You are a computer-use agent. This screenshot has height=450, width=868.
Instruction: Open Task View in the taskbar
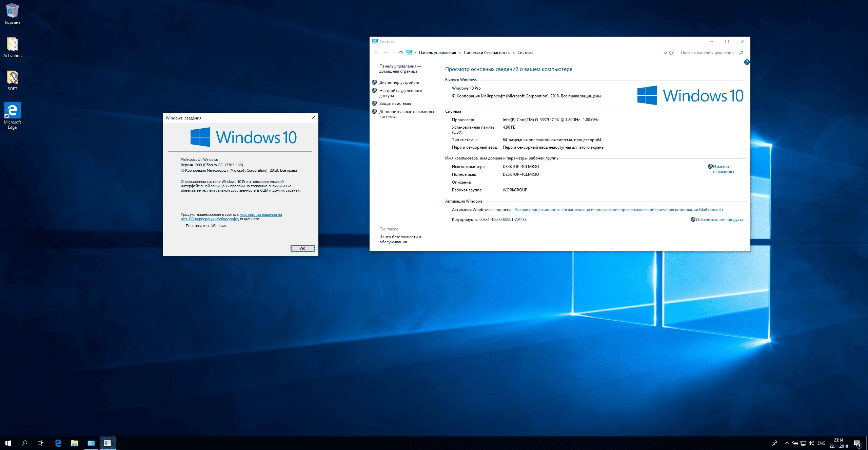coord(41,443)
